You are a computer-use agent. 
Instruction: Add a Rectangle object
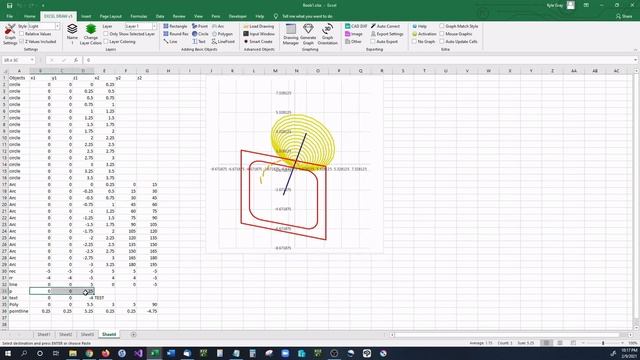[176, 26]
